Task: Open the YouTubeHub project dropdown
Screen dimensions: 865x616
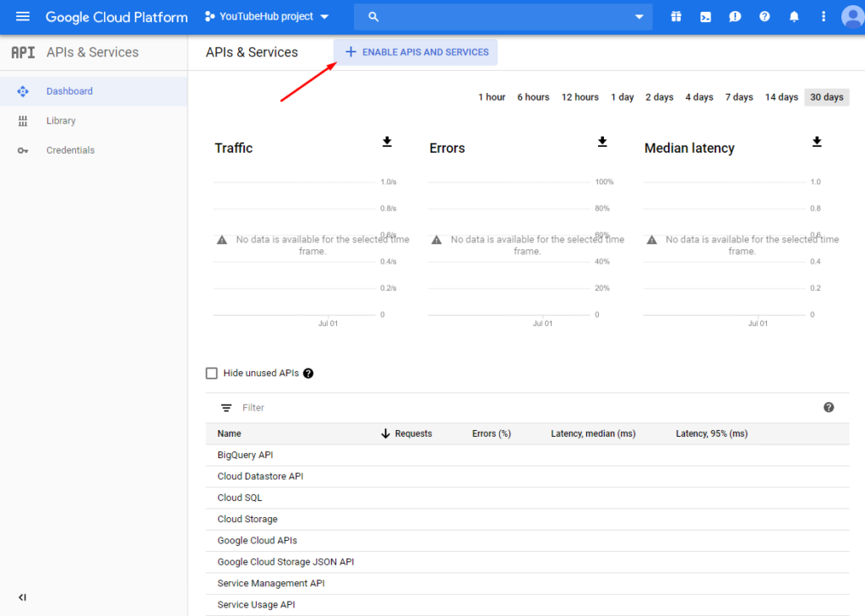Action: point(267,16)
